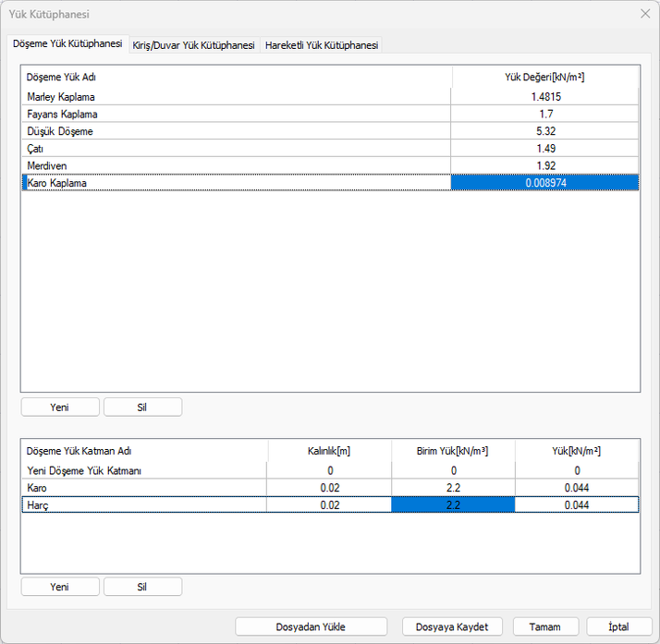Viewport: 660px width, 644px height.
Task: Select the Marley Kaplama load row
Action: coord(236,97)
